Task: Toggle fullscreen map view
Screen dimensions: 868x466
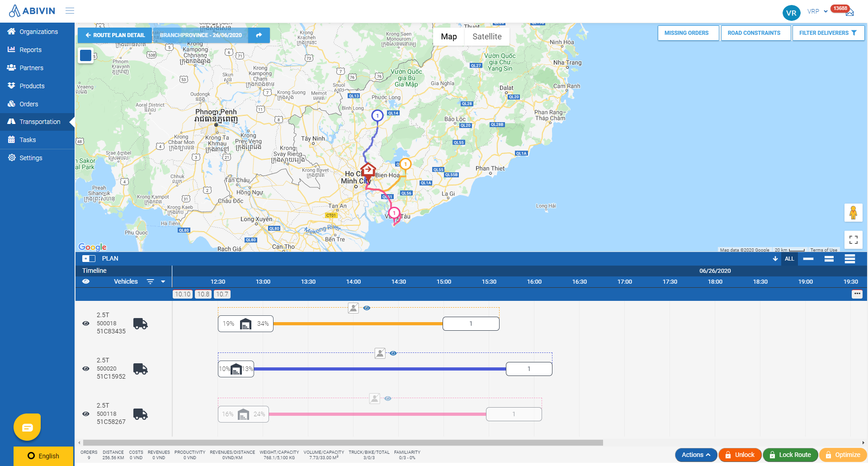Action: coord(853,240)
